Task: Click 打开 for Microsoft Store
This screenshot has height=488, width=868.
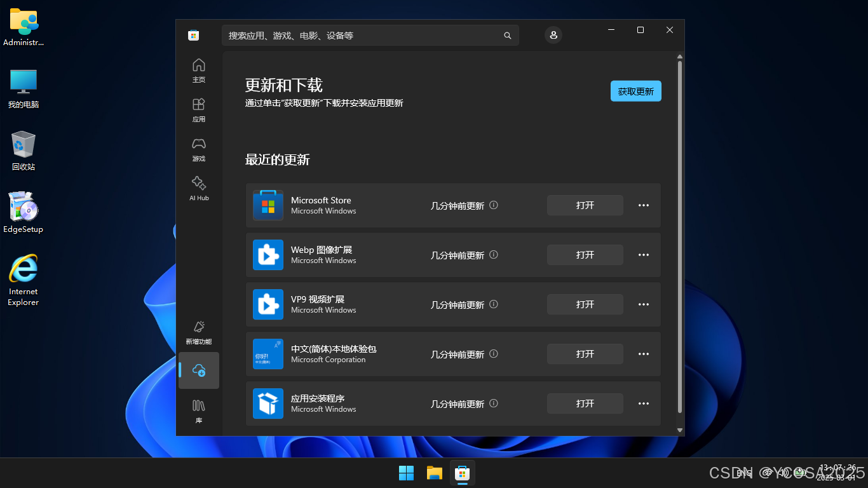Action: pyautogui.click(x=585, y=205)
